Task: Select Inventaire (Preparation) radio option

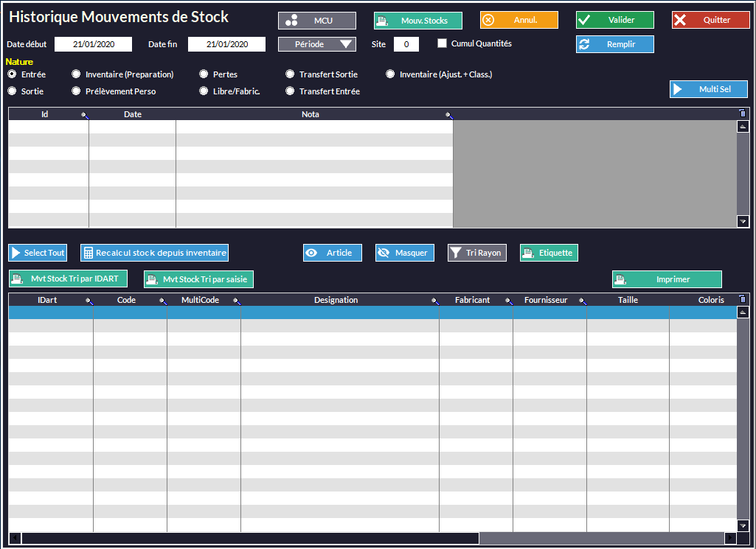Action: [x=76, y=74]
